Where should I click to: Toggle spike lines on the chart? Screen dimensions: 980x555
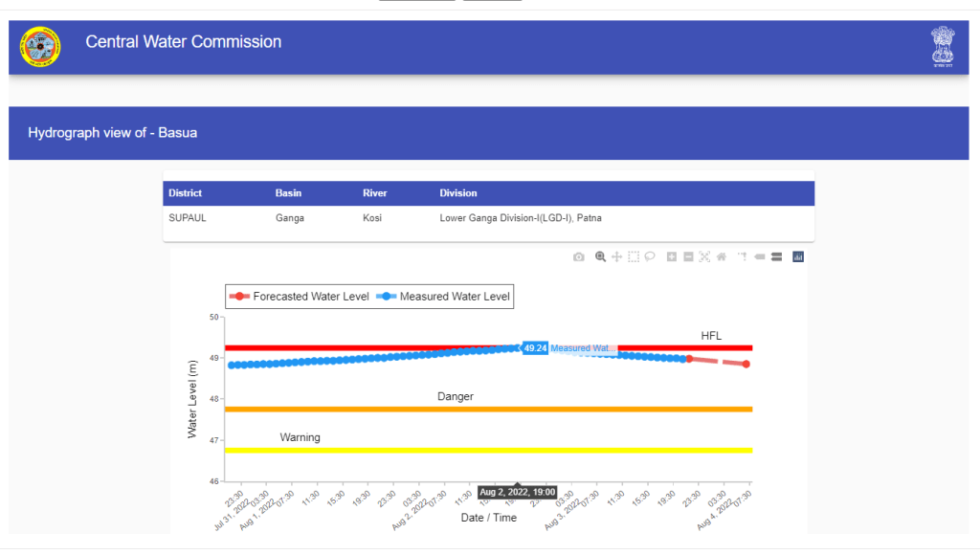[743, 256]
